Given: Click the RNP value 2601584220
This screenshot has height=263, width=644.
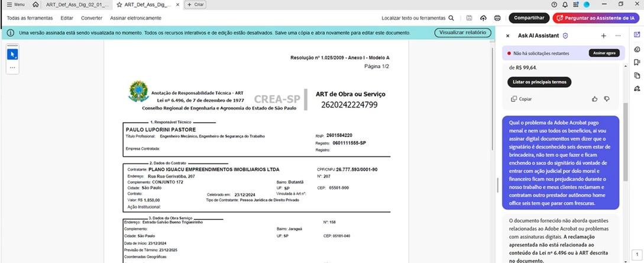Looking at the screenshot, I should pyautogui.click(x=339, y=135).
